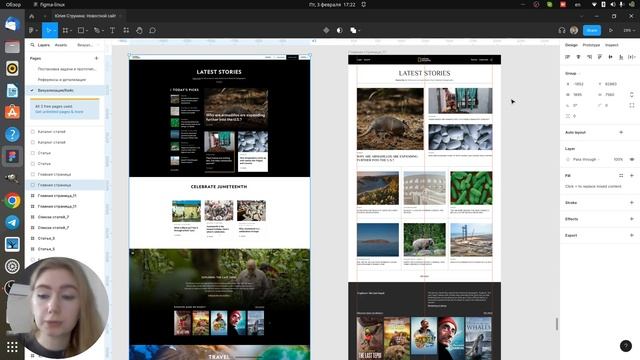Open the Resources tool
This screenshot has height=360, width=640.
126,30
